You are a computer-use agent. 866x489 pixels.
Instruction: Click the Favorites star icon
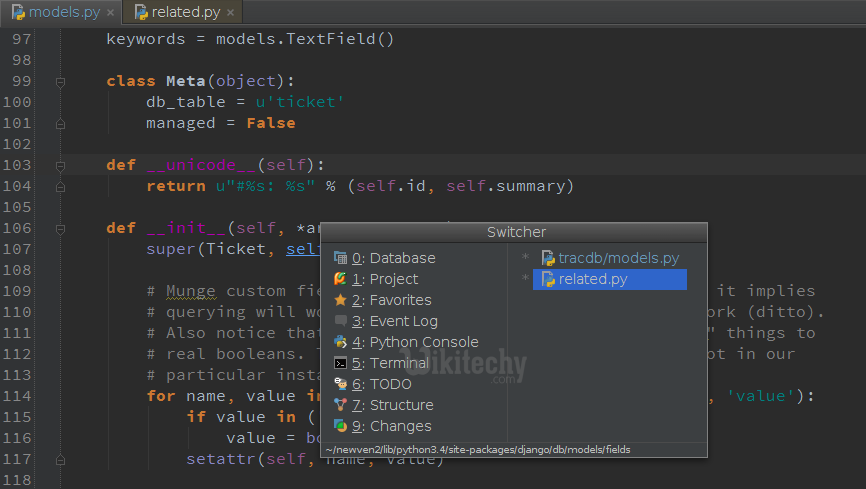click(x=341, y=300)
